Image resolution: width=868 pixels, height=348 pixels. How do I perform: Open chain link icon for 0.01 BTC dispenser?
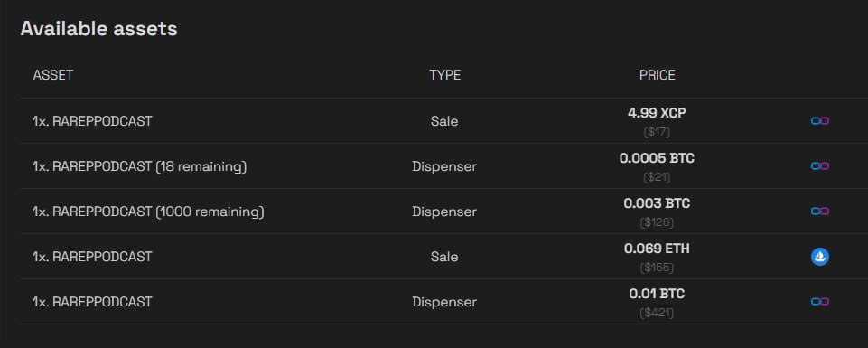(820, 302)
